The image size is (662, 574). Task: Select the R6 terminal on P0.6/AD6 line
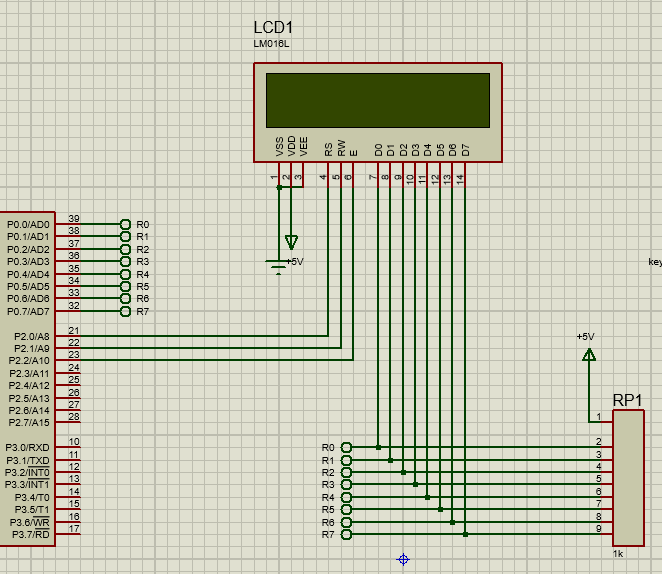pyautogui.click(x=125, y=299)
